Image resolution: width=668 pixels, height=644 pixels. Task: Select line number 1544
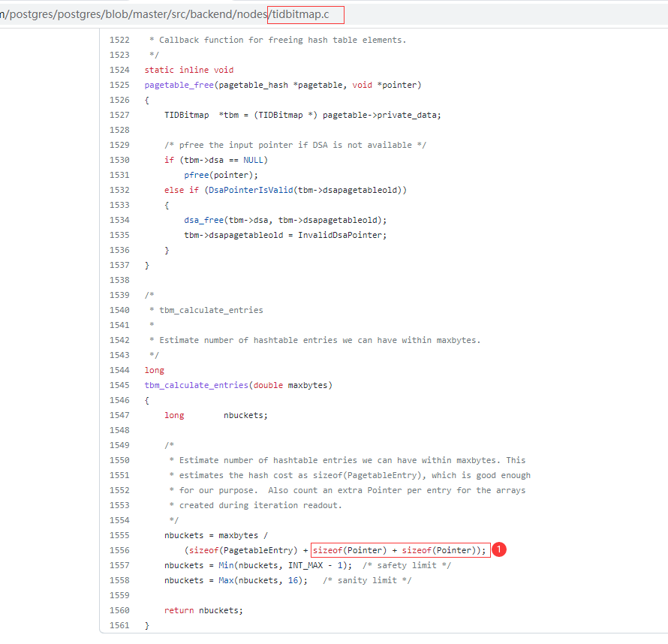click(x=119, y=370)
